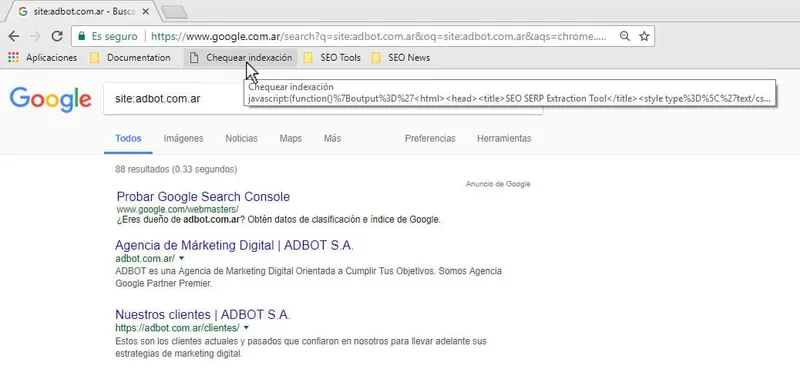Screen dimensions: 800x372
Task: Click the forward navigation arrow
Action: tap(35, 36)
